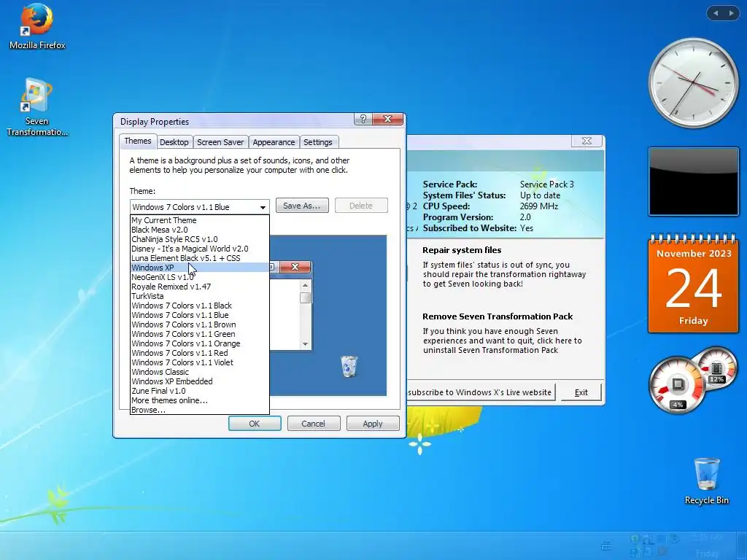Screen dimensions: 747x560
Task: Click the scroll down arrow in the preview window
Action: tap(306, 344)
